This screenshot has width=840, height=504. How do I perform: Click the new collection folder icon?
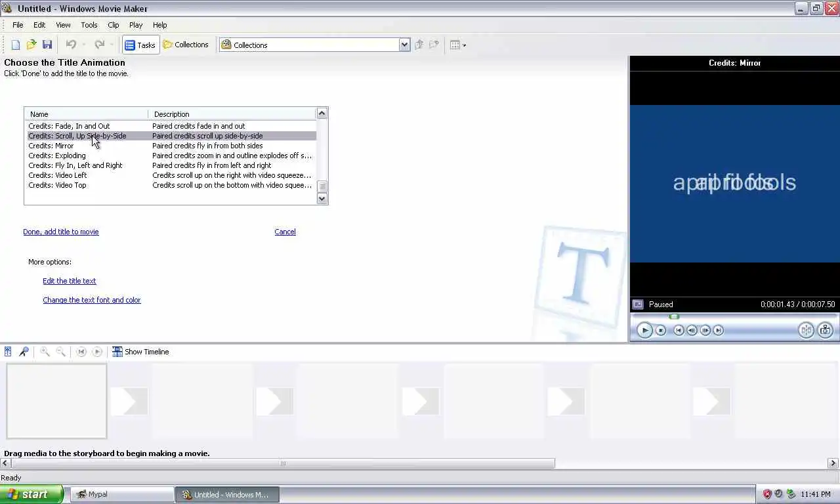(x=434, y=45)
